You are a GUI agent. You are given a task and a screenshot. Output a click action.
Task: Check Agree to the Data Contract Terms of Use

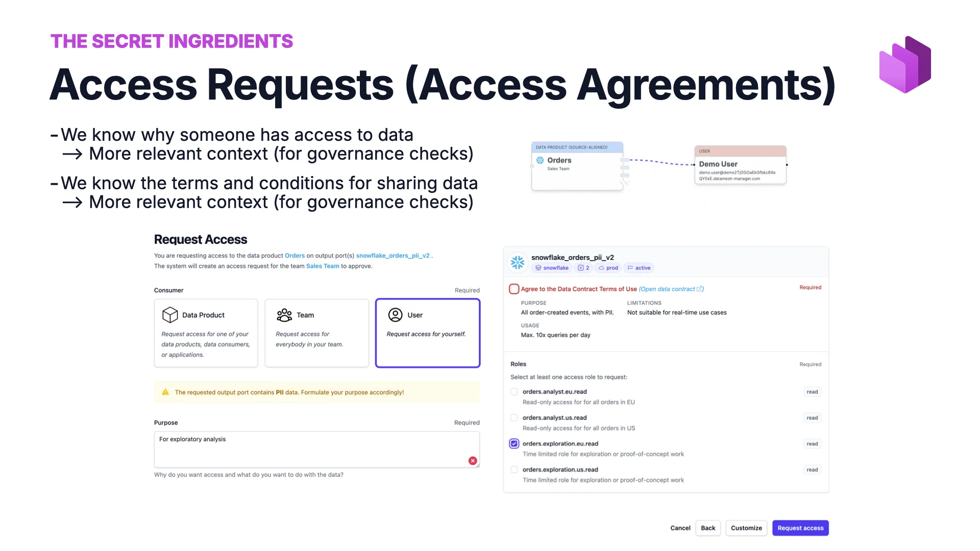click(x=514, y=289)
